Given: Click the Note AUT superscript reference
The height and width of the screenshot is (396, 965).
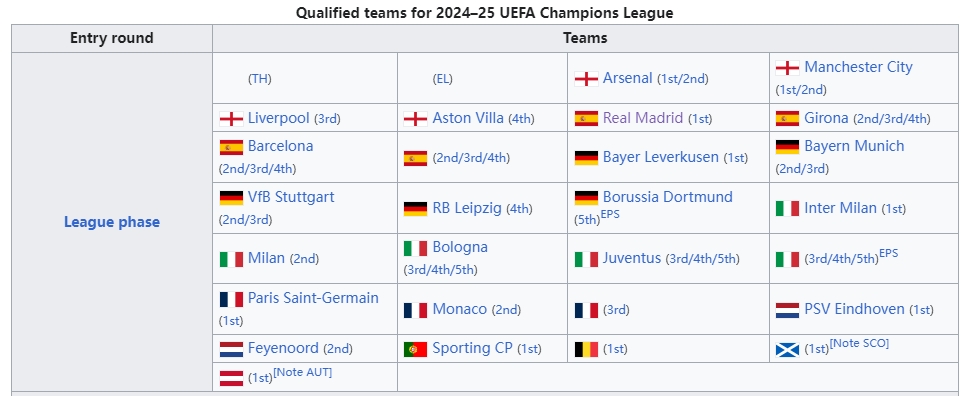Looking at the screenshot, I should (302, 372).
